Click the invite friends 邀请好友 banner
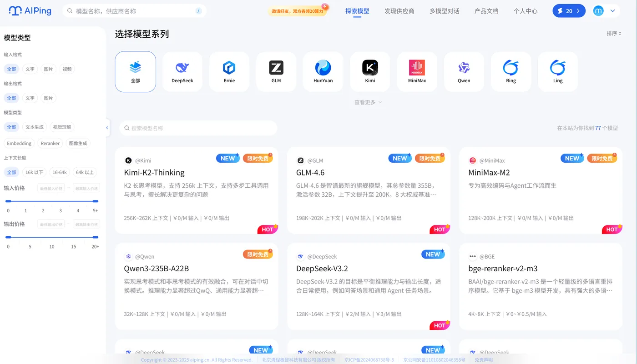 point(298,10)
